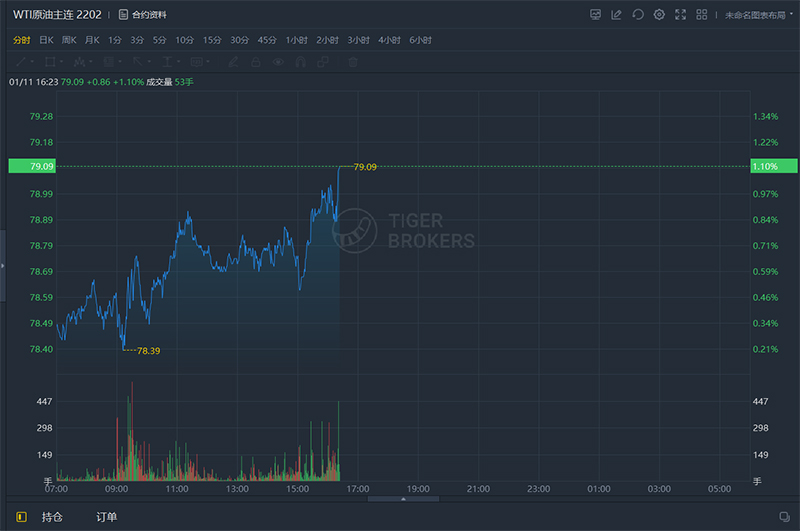Click the 78.39 low price marker
The image size is (800, 531).
coord(148,351)
